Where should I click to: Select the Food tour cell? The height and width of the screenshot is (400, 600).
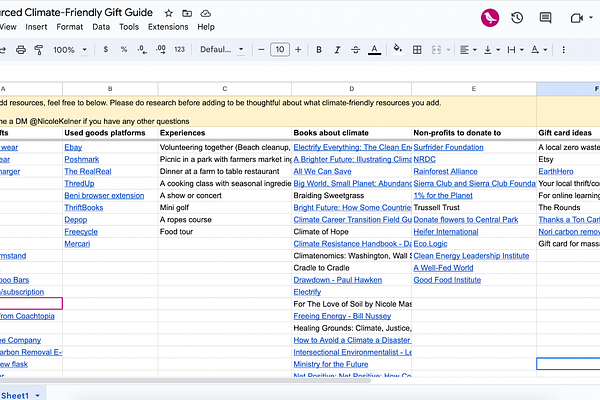[x=225, y=232]
